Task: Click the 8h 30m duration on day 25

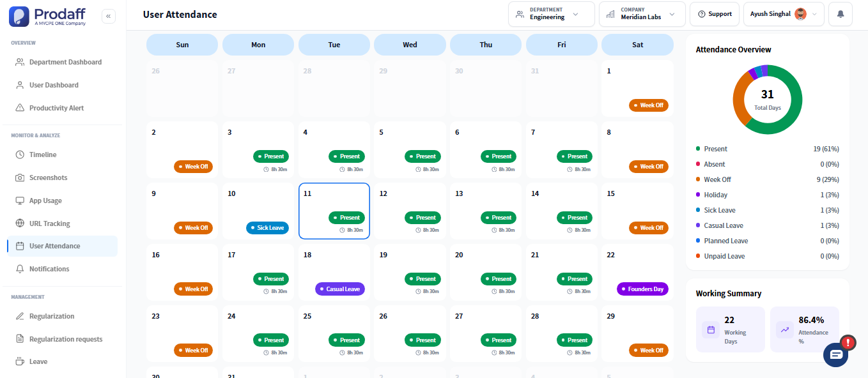Action: coord(355,352)
